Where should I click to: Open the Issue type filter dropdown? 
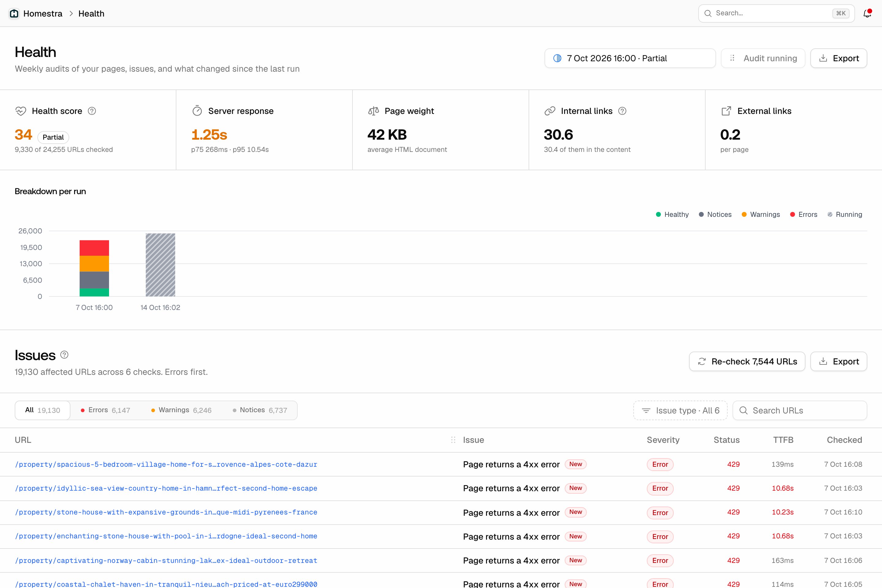[x=680, y=411]
